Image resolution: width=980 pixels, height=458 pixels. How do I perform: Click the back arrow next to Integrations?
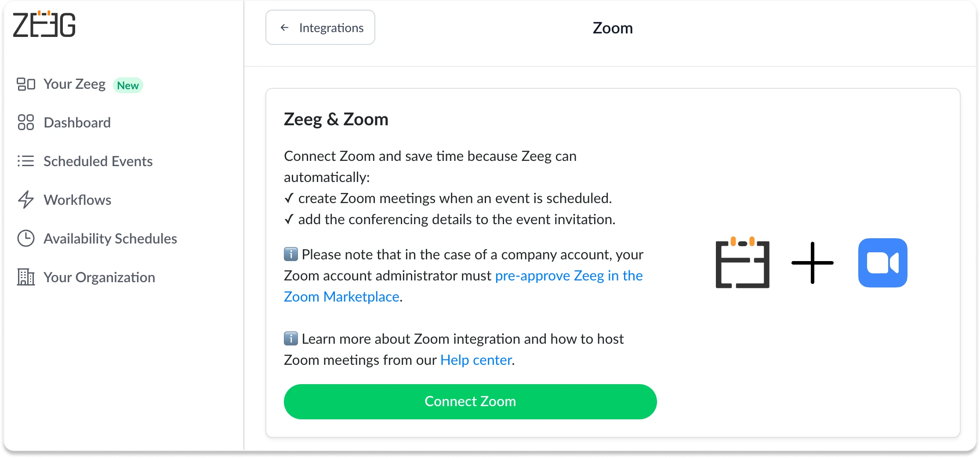[285, 27]
